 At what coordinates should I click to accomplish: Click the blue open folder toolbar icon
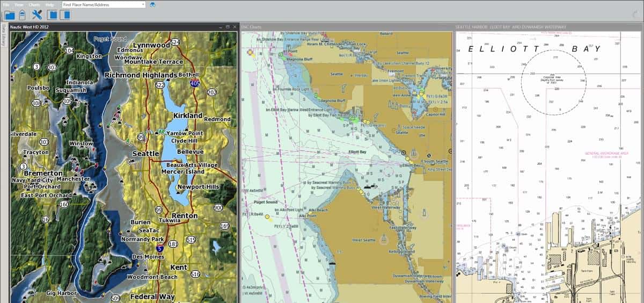click(10, 15)
